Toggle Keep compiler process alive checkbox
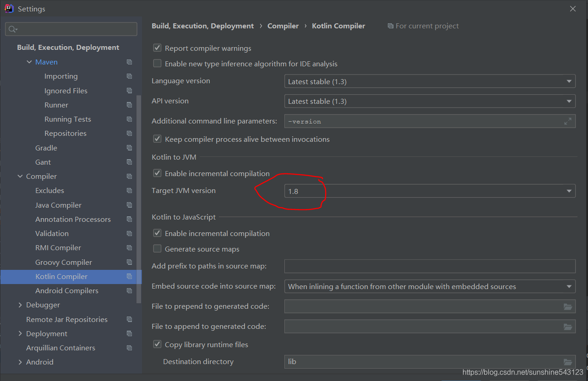The height and width of the screenshot is (381, 588). click(158, 139)
